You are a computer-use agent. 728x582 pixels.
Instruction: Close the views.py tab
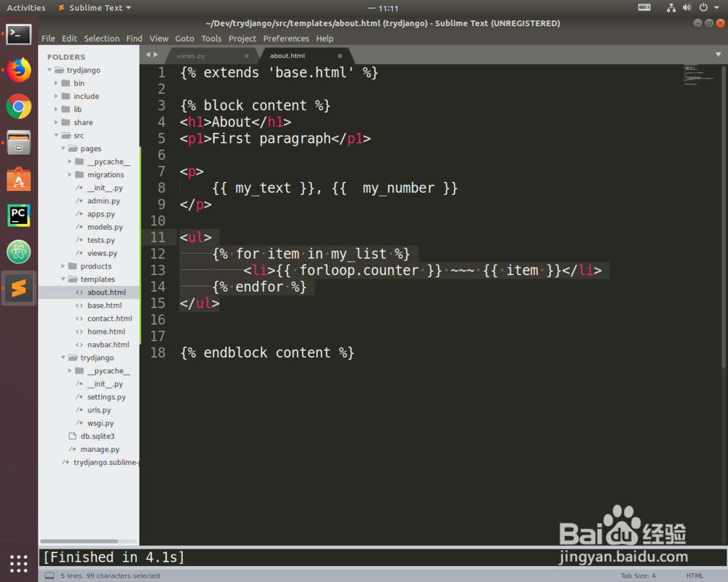(247, 56)
